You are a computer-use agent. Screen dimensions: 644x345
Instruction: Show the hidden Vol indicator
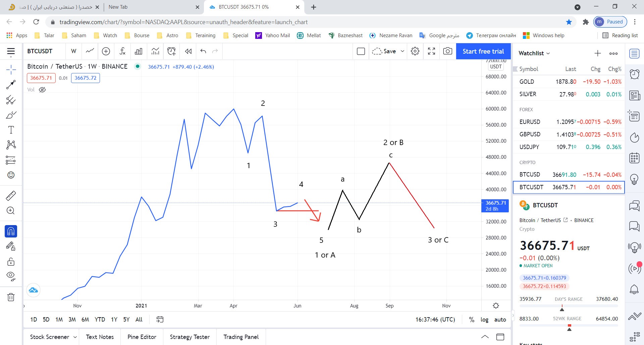coord(42,90)
